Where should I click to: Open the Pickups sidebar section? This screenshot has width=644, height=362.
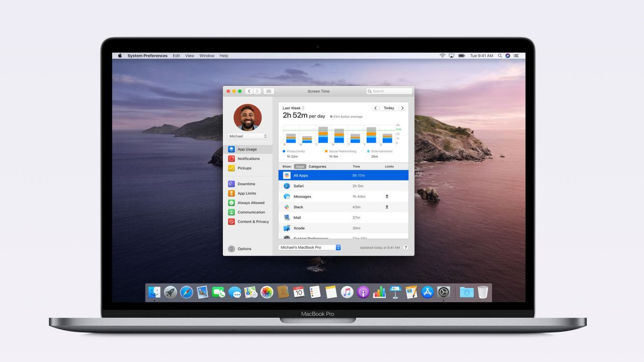point(249,168)
